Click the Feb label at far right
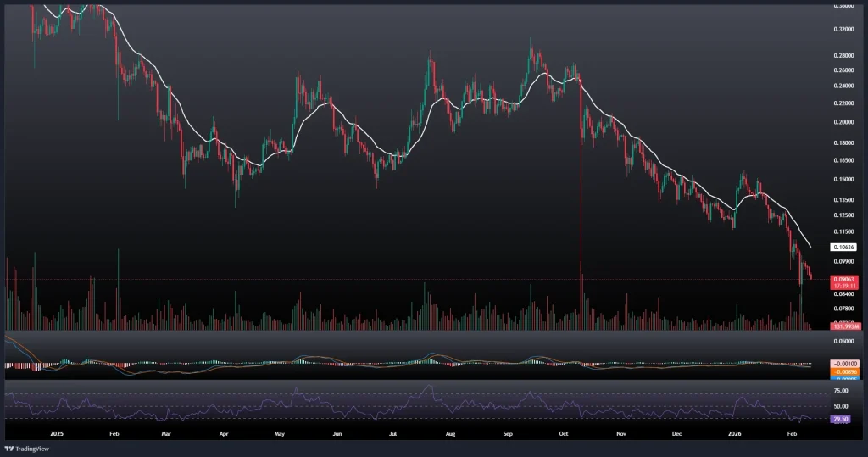This screenshot has width=868, height=457. (793, 432)
